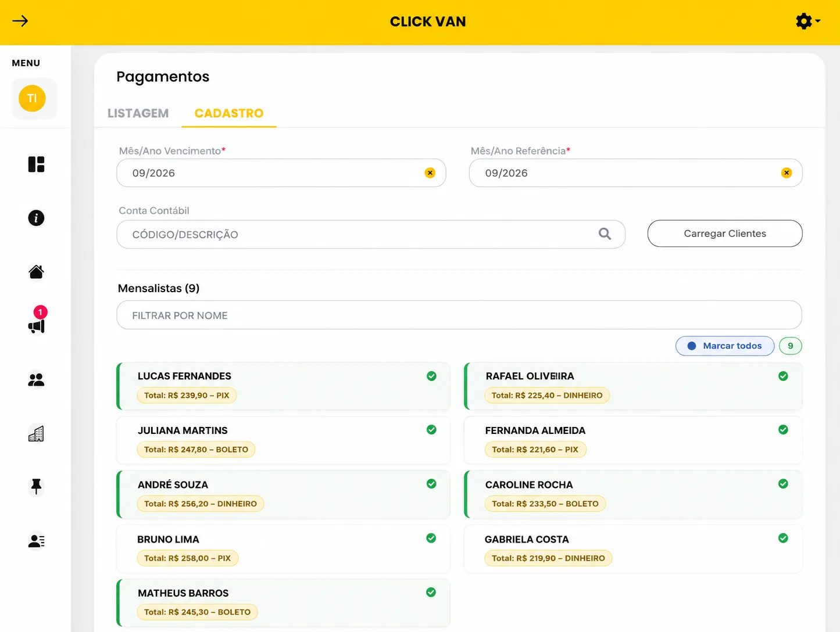Toggle the check mark for André Souza

[431, 484]
